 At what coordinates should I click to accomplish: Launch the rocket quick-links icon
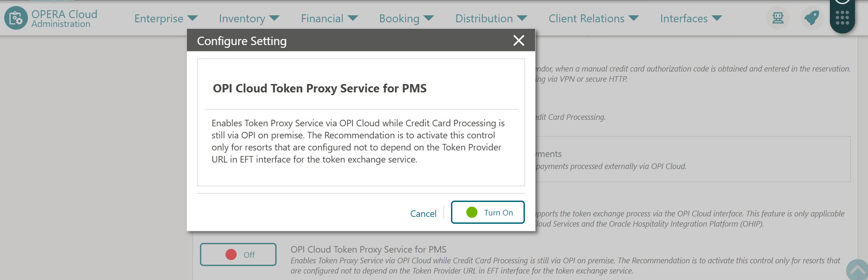pyautogui.click(x=812, y=18)
